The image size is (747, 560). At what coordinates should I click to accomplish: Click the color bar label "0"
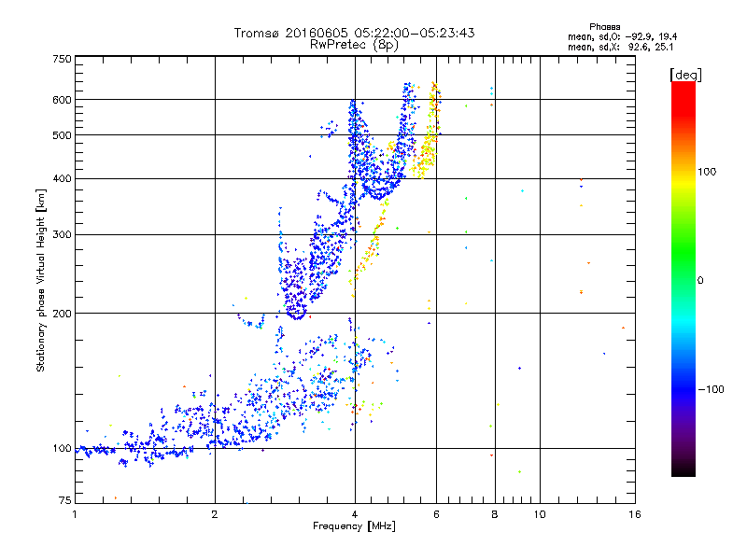(700, 281)
